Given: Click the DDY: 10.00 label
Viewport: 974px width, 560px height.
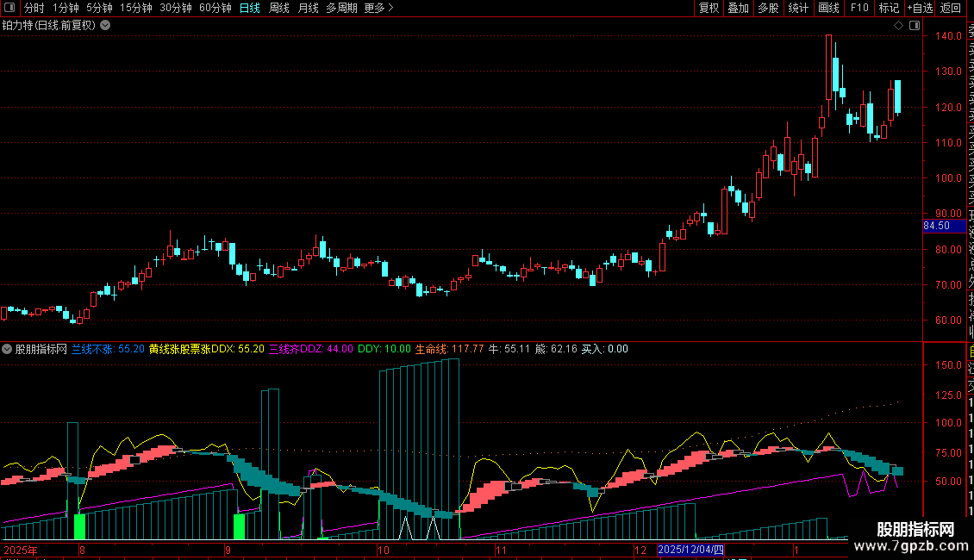Looking at the screenshot, I should (384, 349).
